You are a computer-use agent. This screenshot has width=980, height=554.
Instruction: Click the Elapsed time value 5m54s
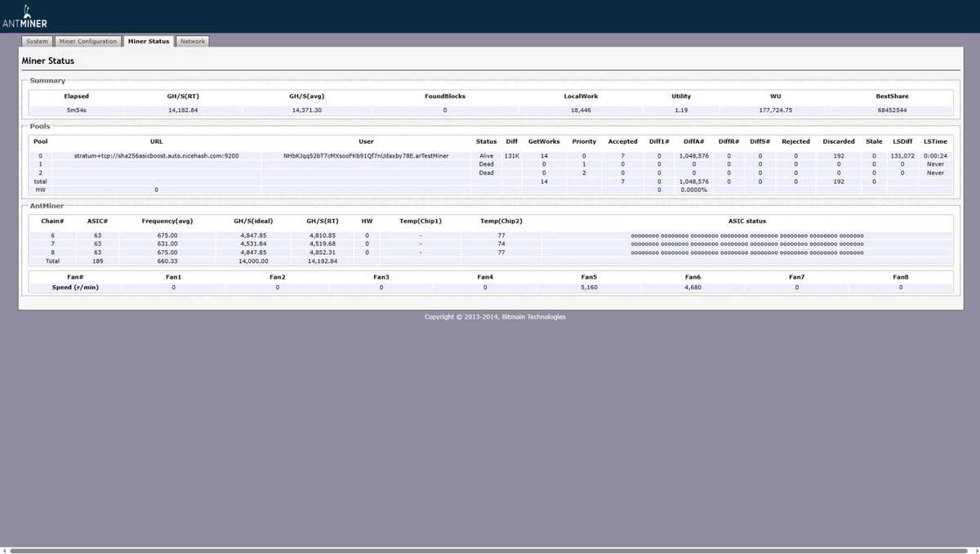[x=77, y=109]
